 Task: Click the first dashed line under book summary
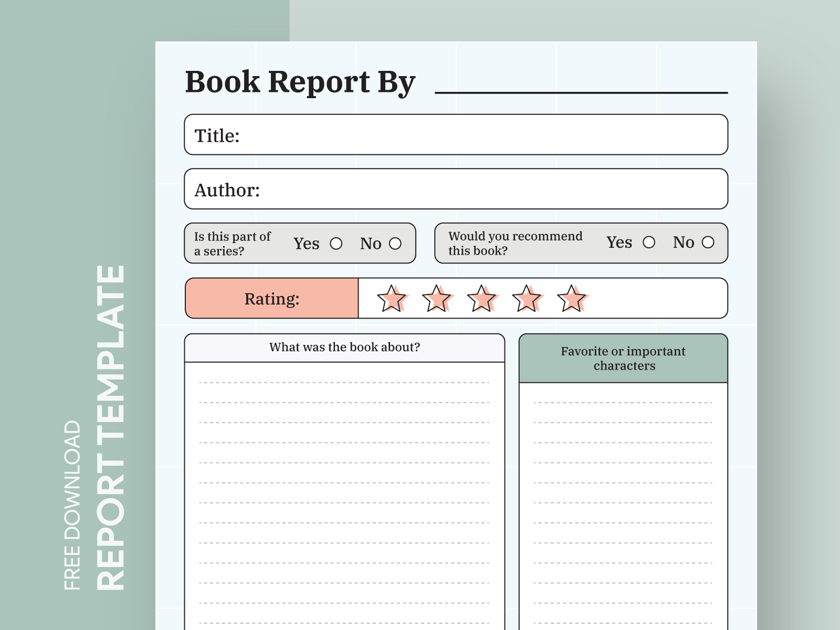(344, 383)
